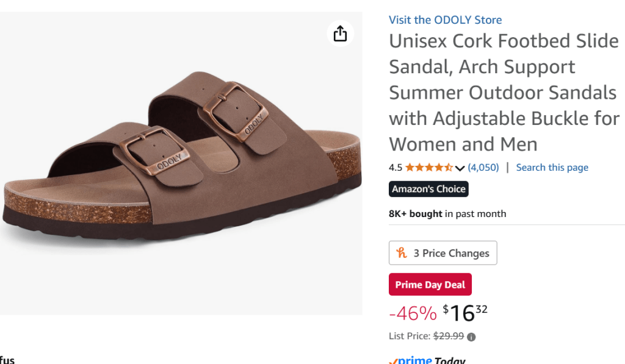Image resolution: width=625 pixels, height=364 pixels.
Task: Click the share icon on product image
Action: [340, 34]
